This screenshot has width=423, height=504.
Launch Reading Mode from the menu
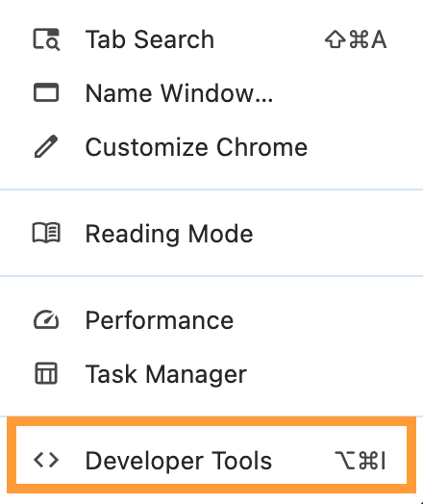click(211, 234)
